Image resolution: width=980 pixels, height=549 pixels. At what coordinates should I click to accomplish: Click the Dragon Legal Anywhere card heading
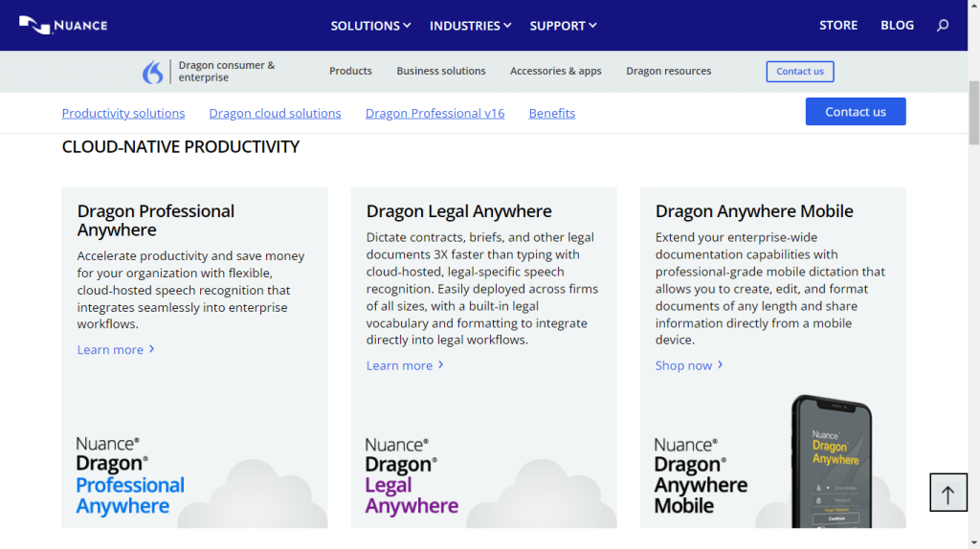tap(458, 211)
